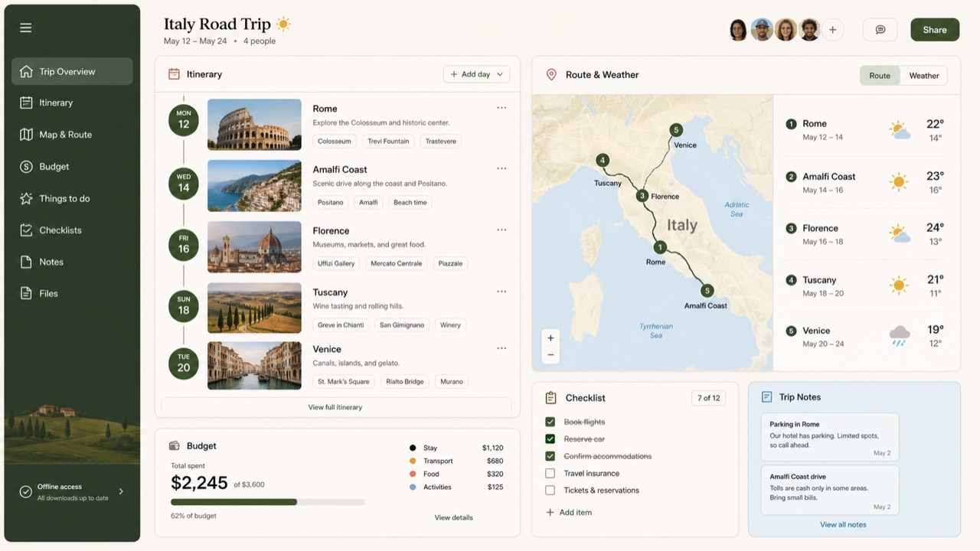Click the Amalfi Coast pin on map
980x551 pixels.
coord(707,291)
